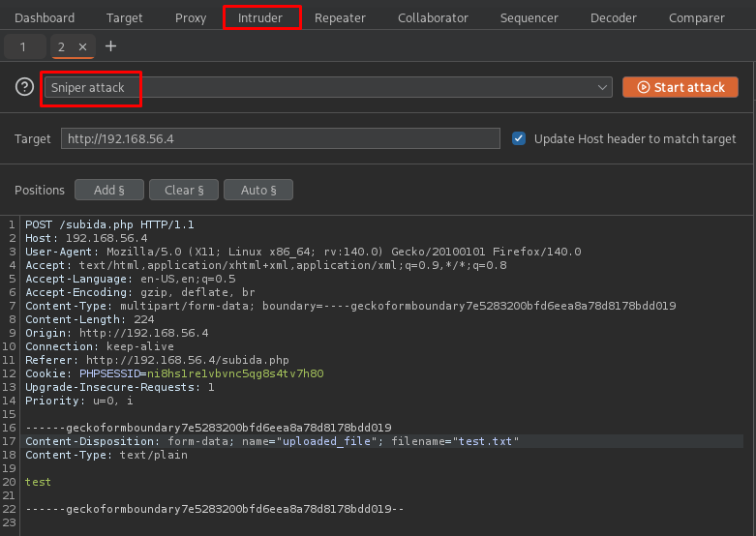Add a new Intruder tab with plus
This screenshot has height=536, width=756.
[110, 46]
